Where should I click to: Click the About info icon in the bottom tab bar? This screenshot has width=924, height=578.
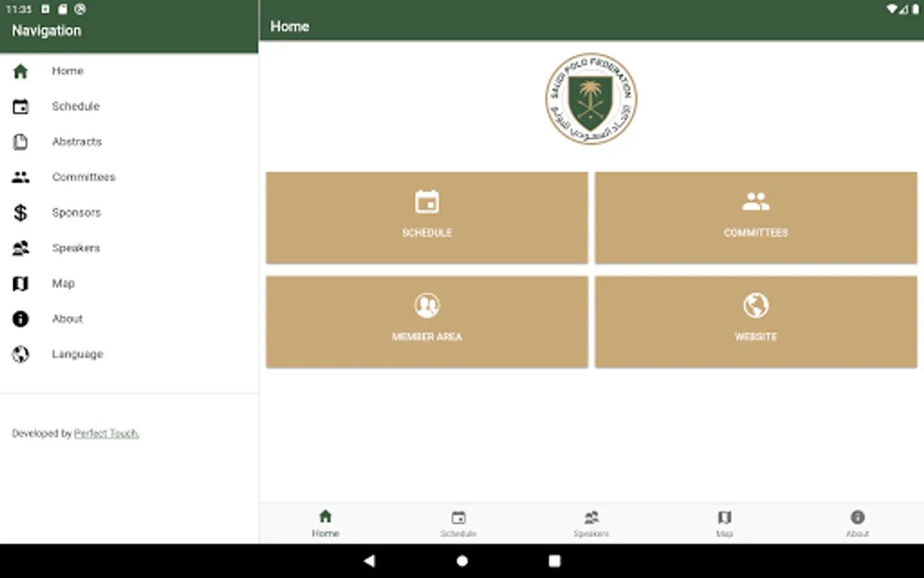click(x=858, y=517)
